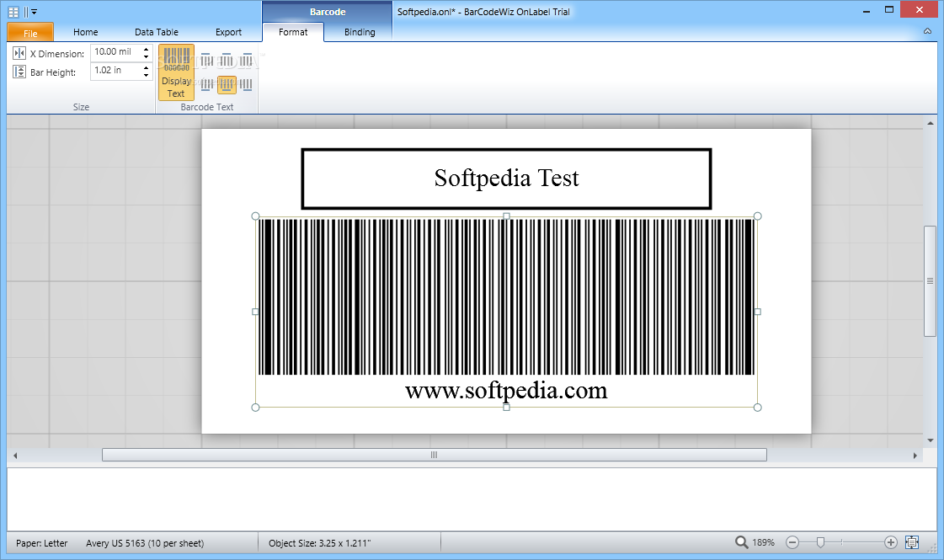Decrease X Dimension with the down arrow

pos(146,57)
